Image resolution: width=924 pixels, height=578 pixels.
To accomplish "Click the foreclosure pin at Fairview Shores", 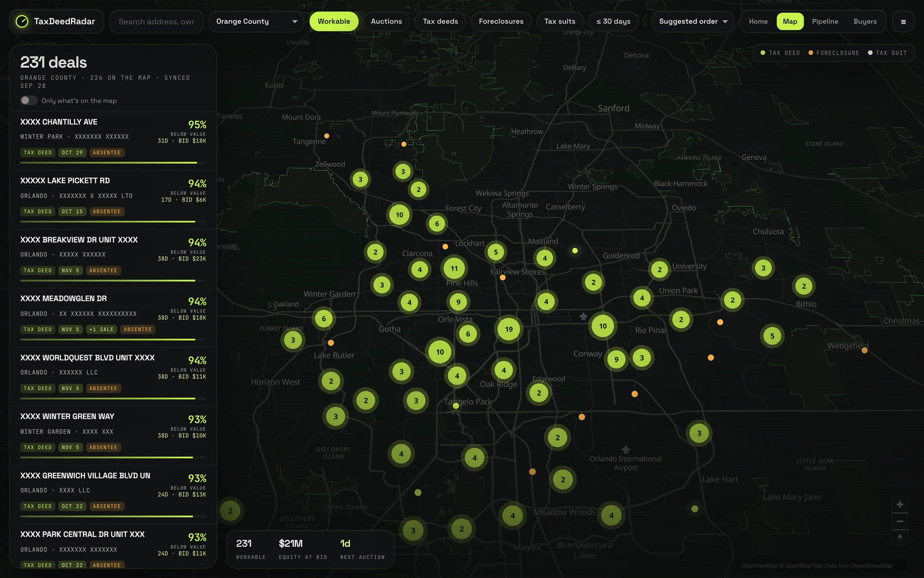I will pos(503,278).
